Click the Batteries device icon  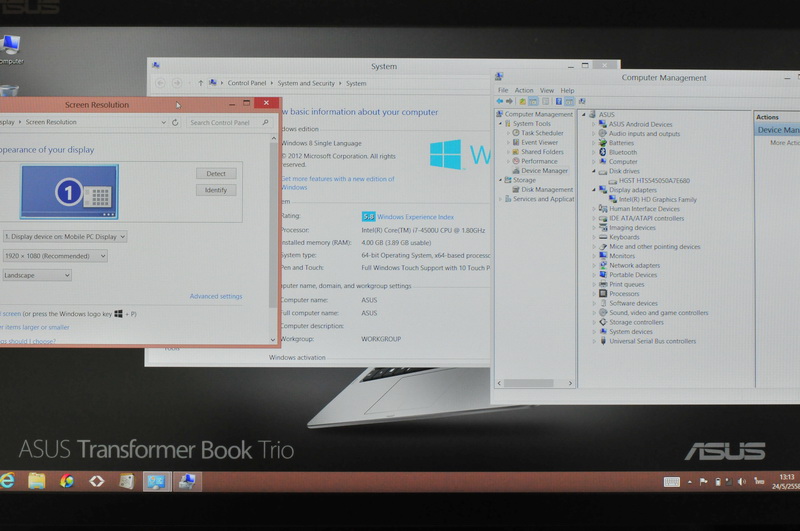pyautogui.click(x=603, y=143)
